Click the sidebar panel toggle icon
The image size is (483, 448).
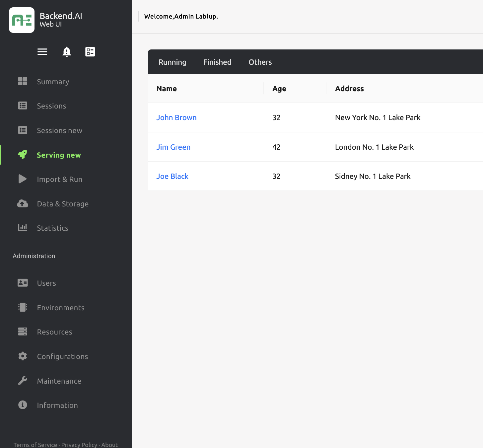(x=90, y=52)
